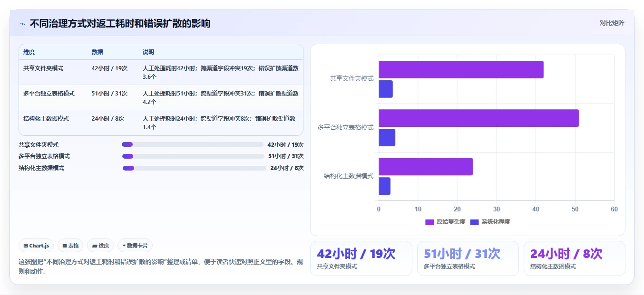Click the 系统化程度 legend label
The image size is (644, 295).
click(496, 222)
